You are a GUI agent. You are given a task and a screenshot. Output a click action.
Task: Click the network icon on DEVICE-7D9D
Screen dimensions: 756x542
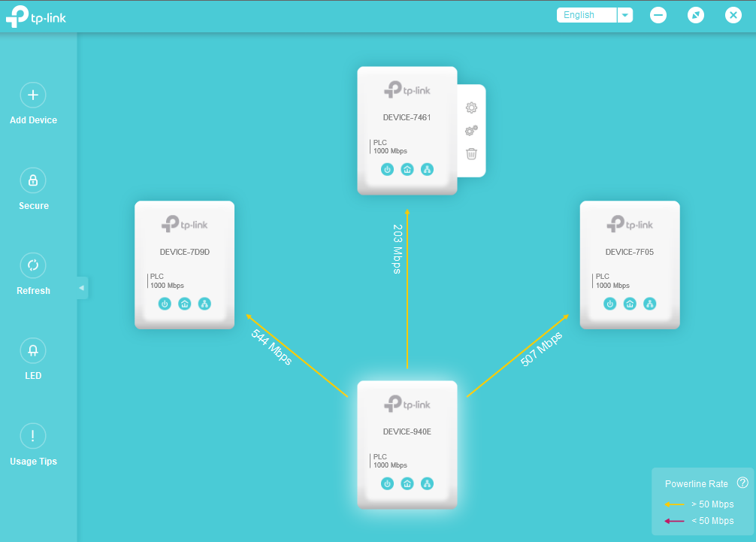click(204, 304)
